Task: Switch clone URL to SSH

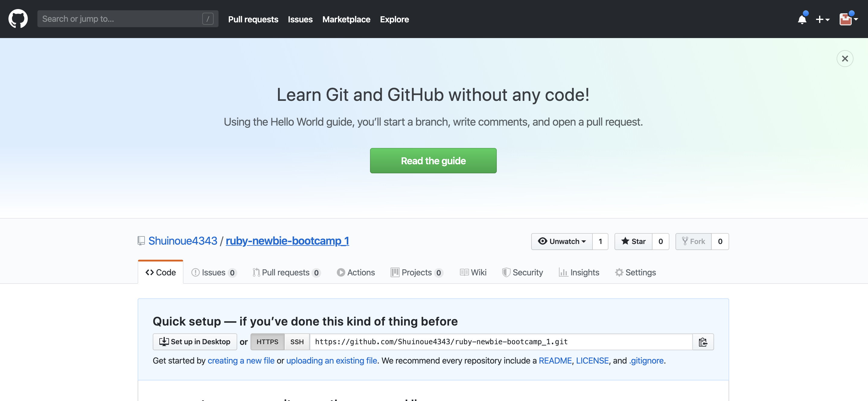Action: [x=296, y=342]
